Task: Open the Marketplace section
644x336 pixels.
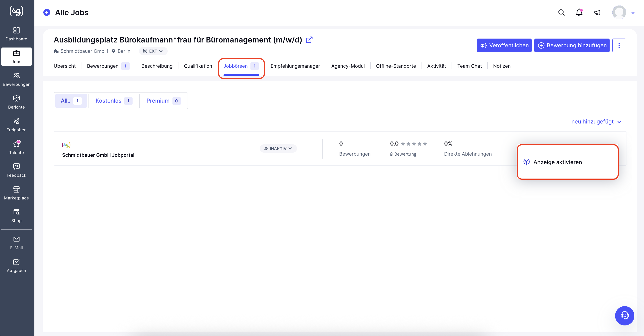Action: pyautogui.click(x=17, y=193)
